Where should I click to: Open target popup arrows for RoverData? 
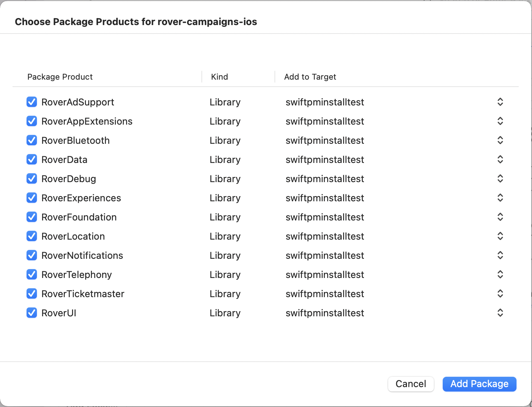coord(500,160)
